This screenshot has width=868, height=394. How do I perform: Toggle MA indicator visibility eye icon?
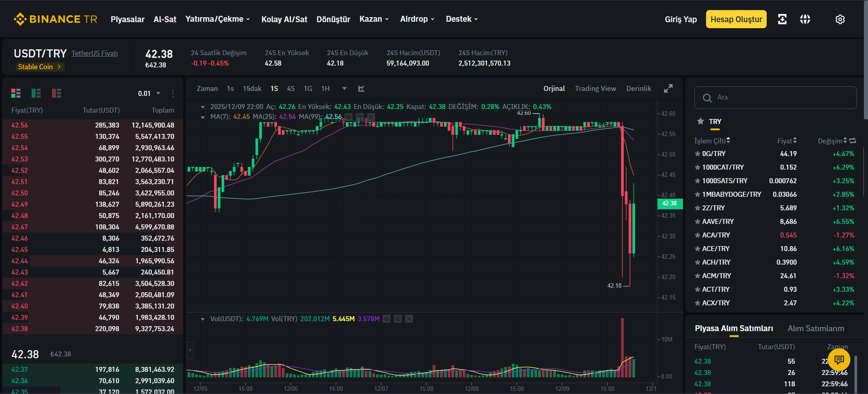pyautogui.click(x=349, y=117)
